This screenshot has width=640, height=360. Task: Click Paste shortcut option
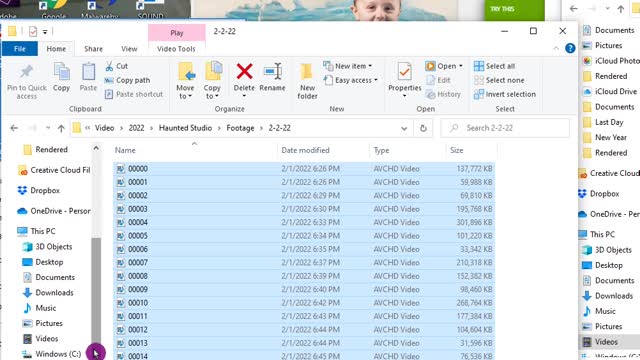133,94
